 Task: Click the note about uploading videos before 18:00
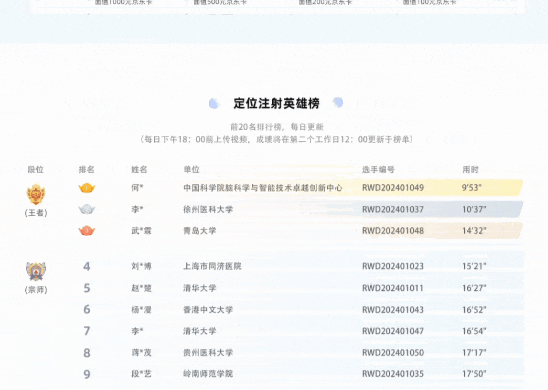click(276, 139)
